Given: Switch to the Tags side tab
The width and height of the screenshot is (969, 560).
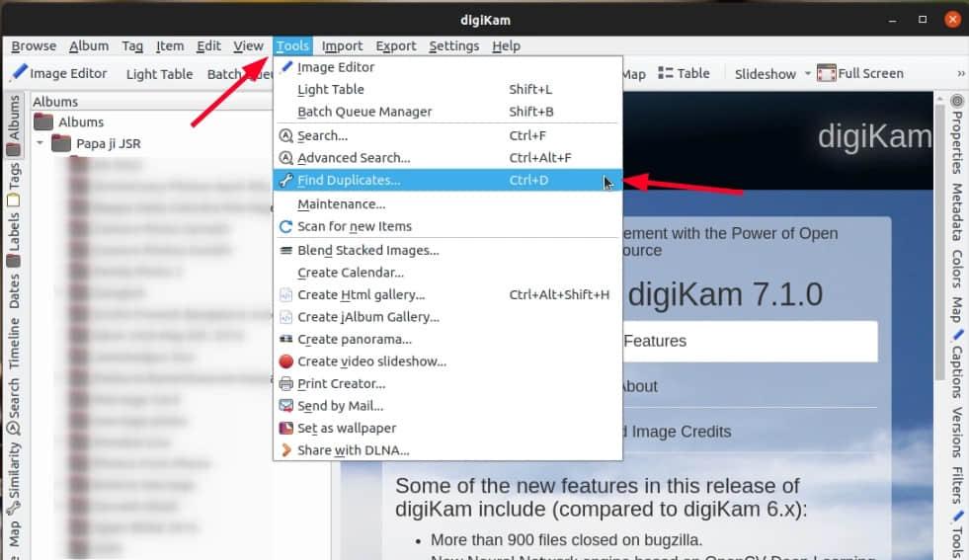Looking at the screenshot, I should [14, 178].
